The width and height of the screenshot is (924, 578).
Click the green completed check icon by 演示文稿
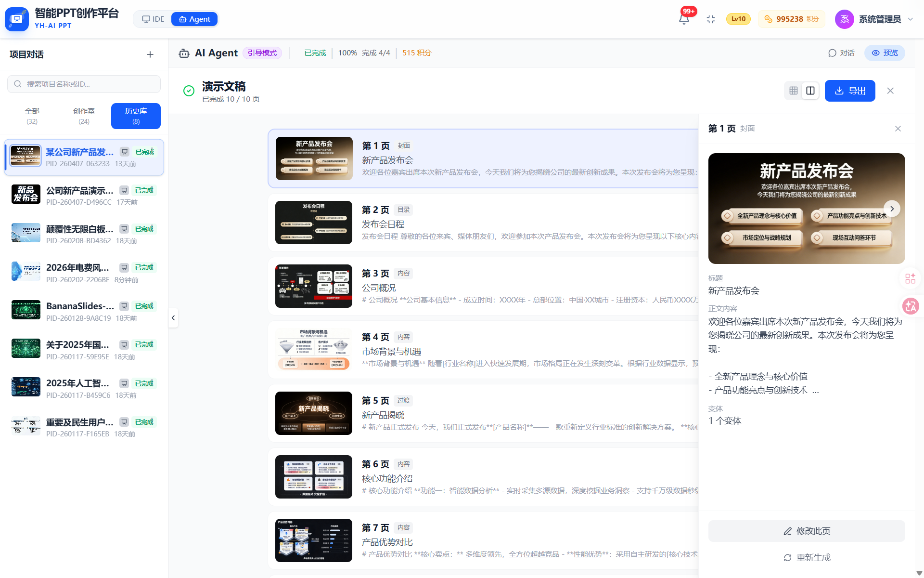(189, 91)
